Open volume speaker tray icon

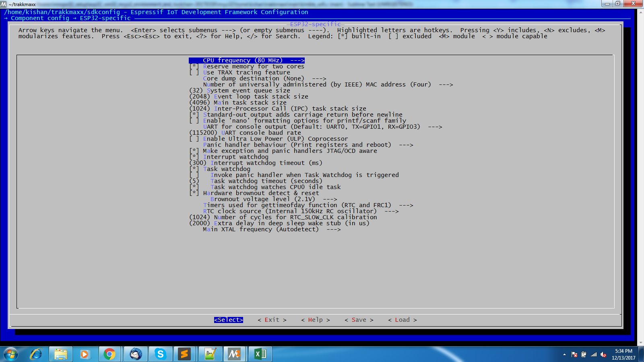tap(603, 354)
